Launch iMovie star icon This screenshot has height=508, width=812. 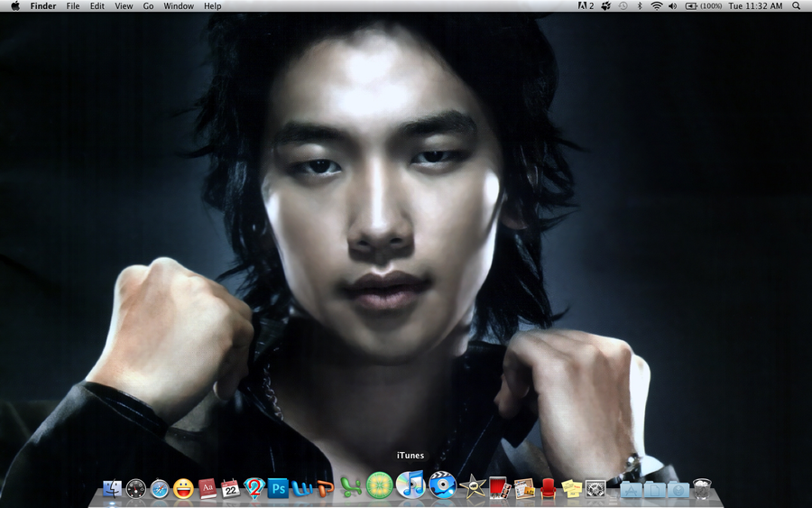472,487
